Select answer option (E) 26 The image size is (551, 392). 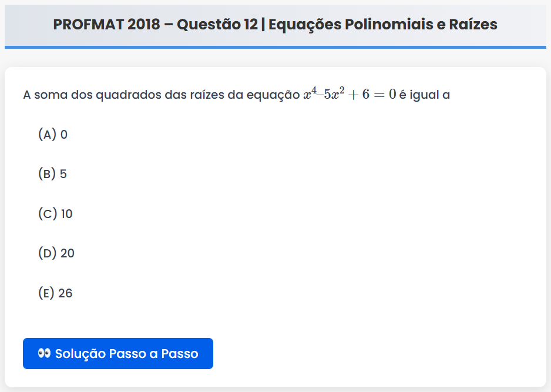tap(55, 293)
